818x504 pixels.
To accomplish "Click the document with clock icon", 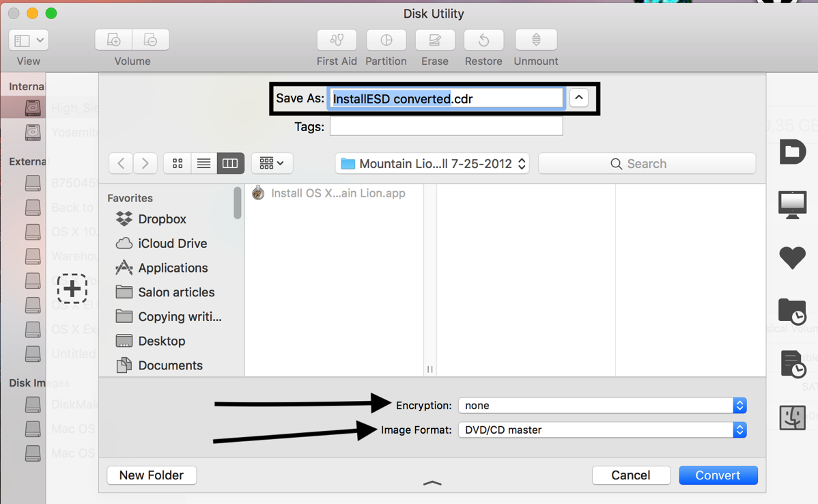I will click(793, 364).
